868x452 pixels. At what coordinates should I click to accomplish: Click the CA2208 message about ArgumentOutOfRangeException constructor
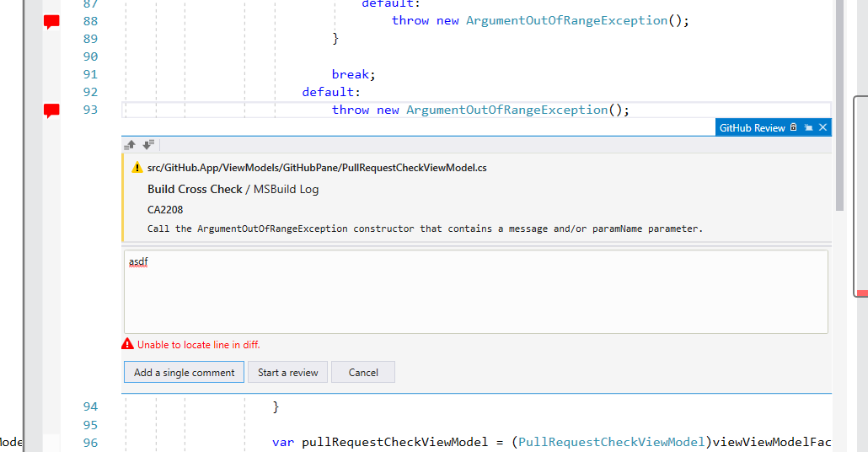(x=425, y=229)
